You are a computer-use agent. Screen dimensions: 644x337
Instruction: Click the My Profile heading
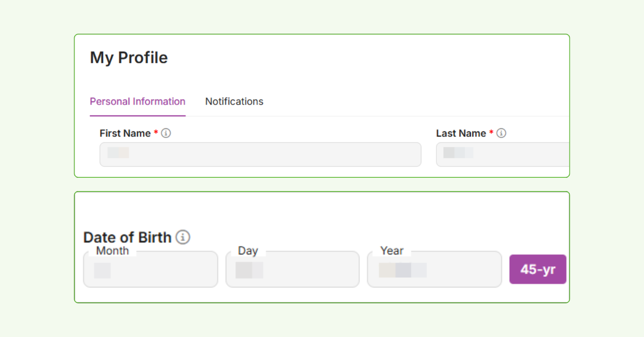(129, 57)
